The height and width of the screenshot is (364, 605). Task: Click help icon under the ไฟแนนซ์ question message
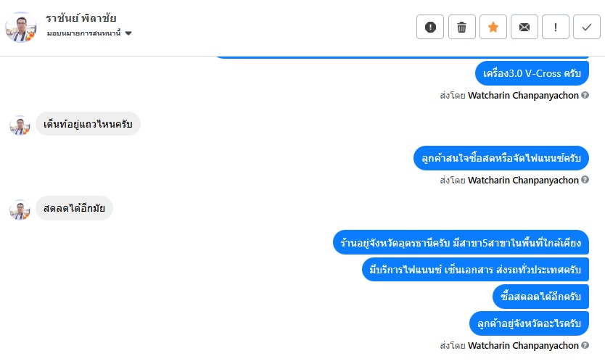585,180
